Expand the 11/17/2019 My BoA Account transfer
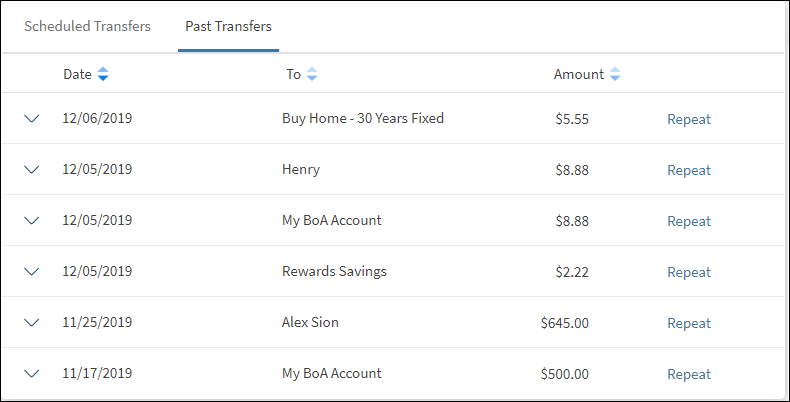Viewport: 790px width, 402px height. pos(31,374)
